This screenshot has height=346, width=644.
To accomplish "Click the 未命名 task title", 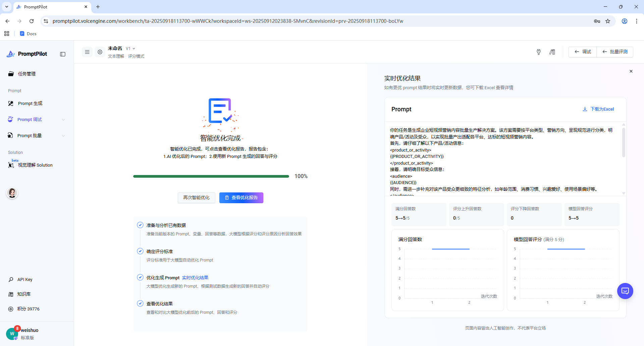I will tap(115, 49).
